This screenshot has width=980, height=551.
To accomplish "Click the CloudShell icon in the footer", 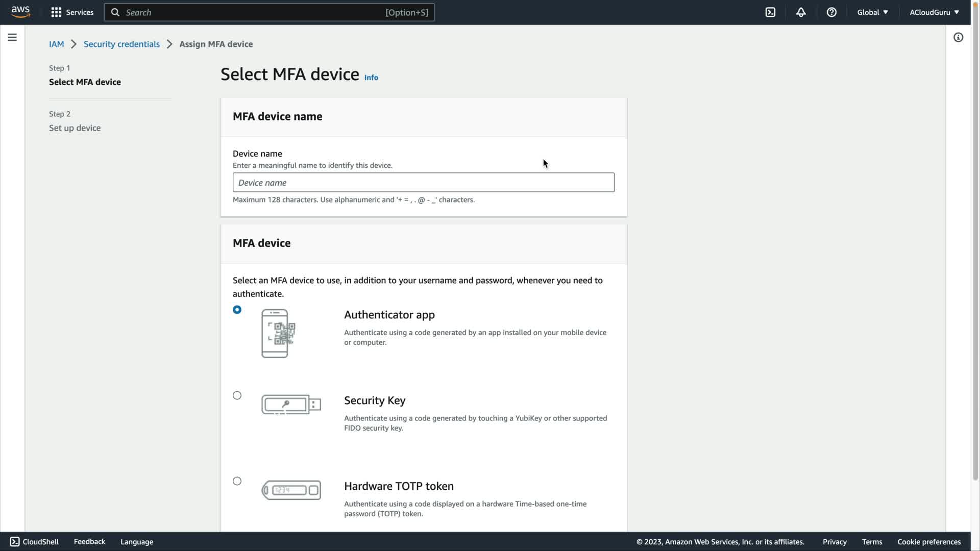I will click(15, 542).
